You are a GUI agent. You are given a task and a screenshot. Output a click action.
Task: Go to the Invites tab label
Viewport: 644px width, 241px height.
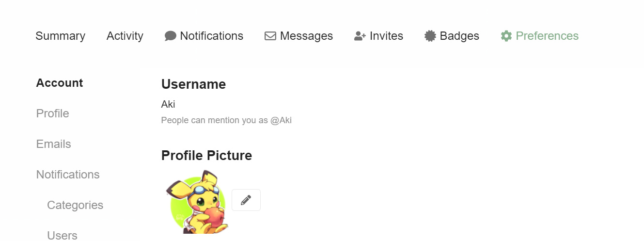[x=386, y=36]
